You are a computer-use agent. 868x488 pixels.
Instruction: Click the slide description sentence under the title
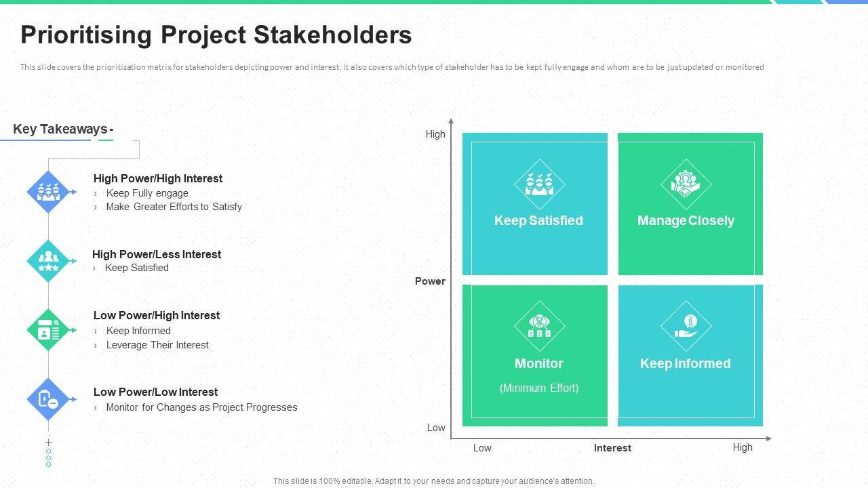tap(392, 67)
